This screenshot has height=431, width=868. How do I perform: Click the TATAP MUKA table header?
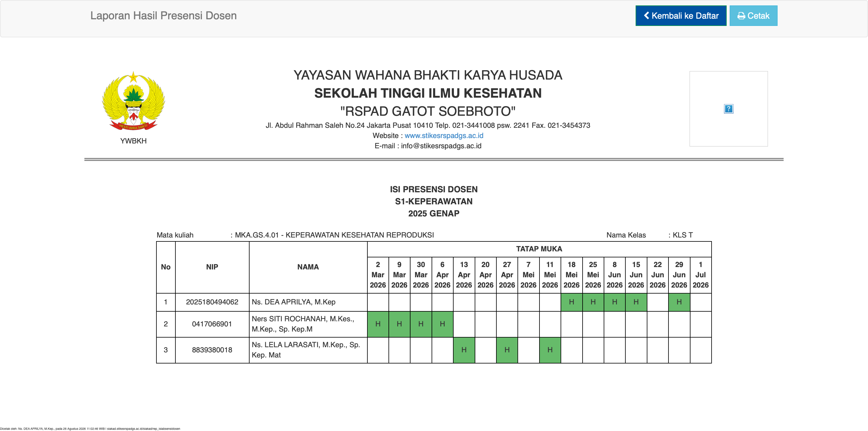click(539, 249)
